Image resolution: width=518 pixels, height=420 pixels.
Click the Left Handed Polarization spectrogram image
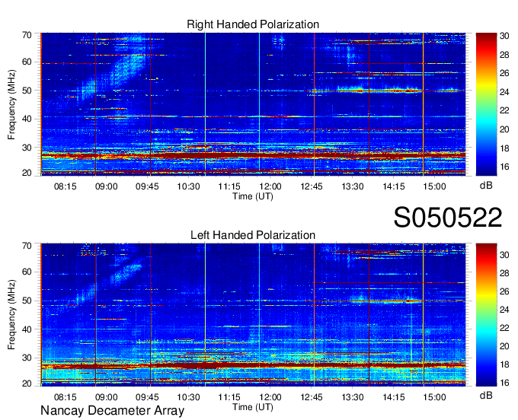click(x=253, y=315)
